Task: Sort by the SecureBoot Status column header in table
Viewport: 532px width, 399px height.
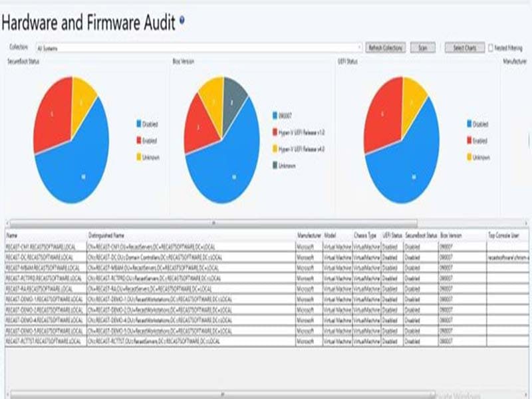Action: pos(421,235)
